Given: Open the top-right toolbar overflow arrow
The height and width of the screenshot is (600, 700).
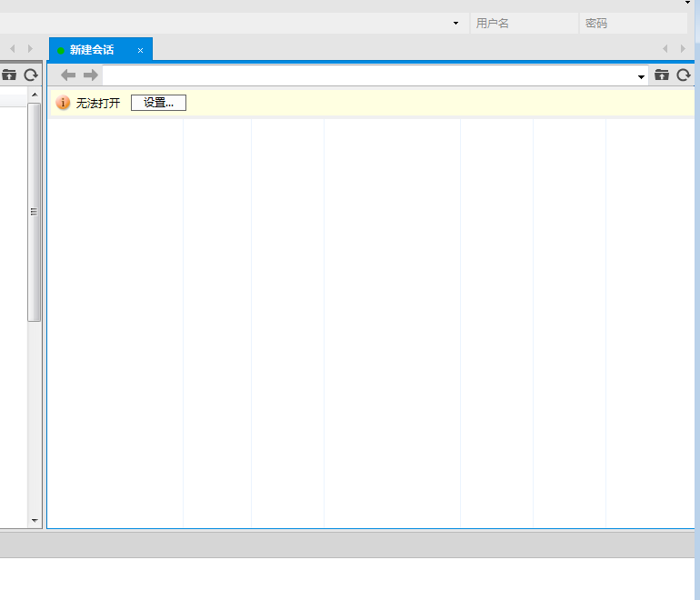Looking at the screenshot, I should [x=687, y=3].
